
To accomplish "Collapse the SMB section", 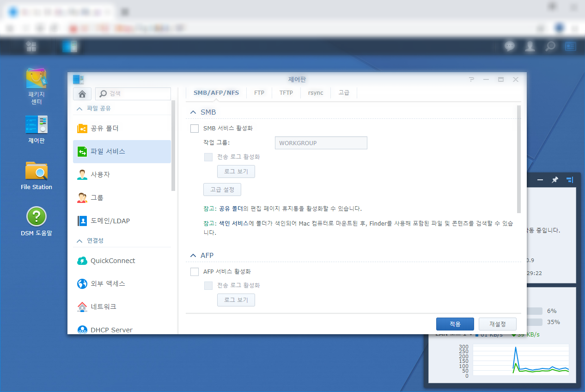I will pos(193,112).
